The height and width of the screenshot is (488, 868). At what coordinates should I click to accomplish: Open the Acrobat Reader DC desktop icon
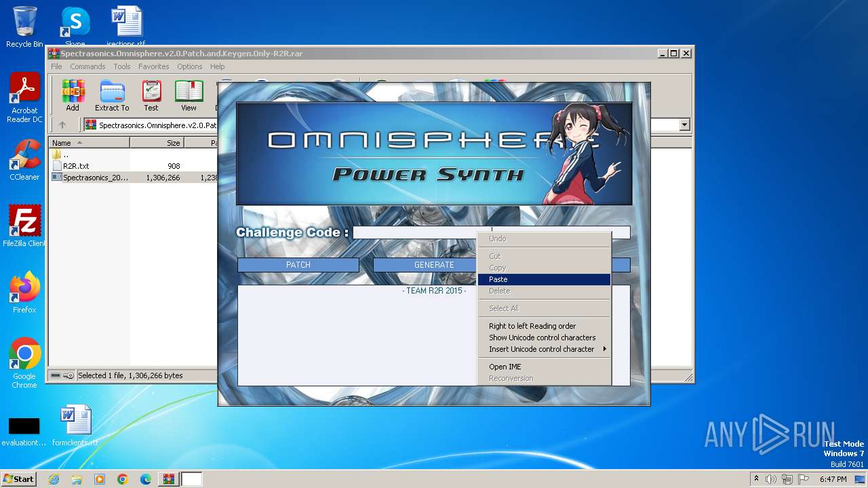pos(24,98)
